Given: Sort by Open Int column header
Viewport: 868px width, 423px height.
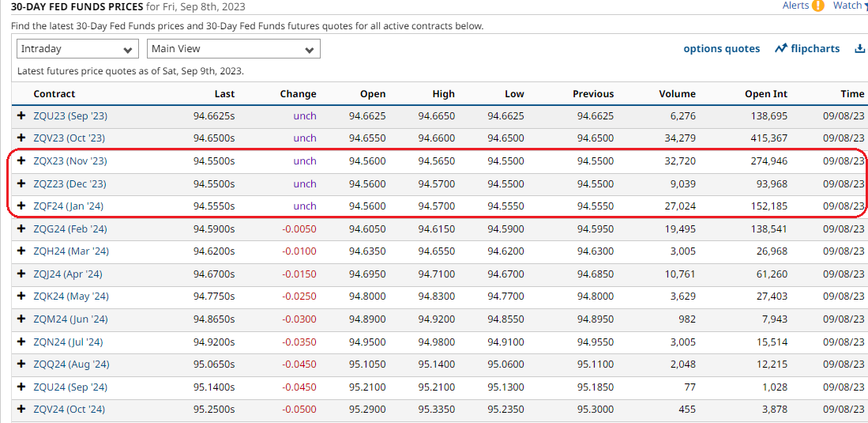Looking at the screenshot, I should click(765, 94).
